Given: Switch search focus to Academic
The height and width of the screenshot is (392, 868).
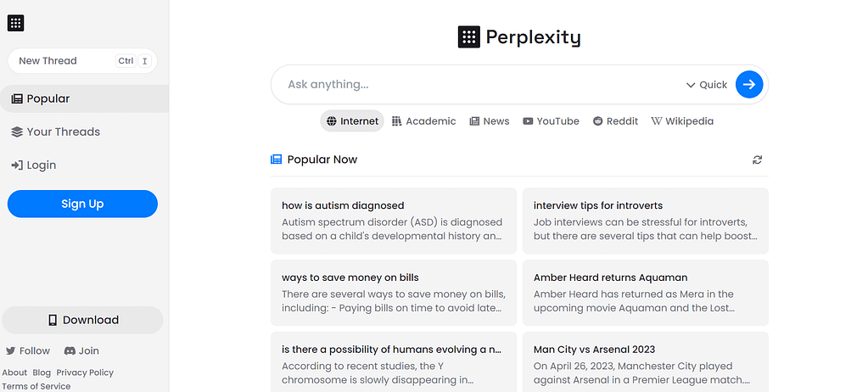Looking at the screenshot, I should pos(423,120).
